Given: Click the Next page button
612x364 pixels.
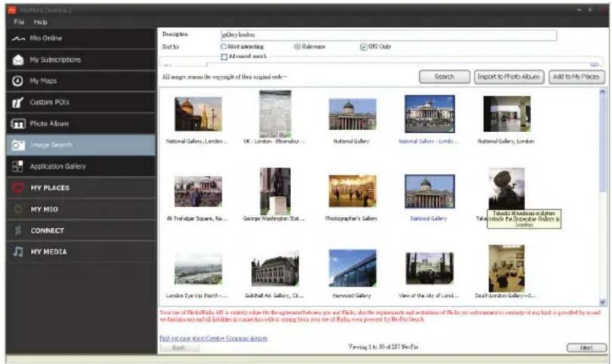Looking at the screenshot, I should pyautogui.click(x=586, y=347).
